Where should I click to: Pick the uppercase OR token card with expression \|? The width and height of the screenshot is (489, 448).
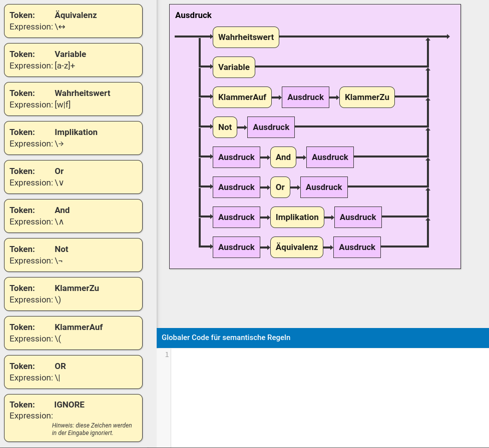(x=73, y=372)
